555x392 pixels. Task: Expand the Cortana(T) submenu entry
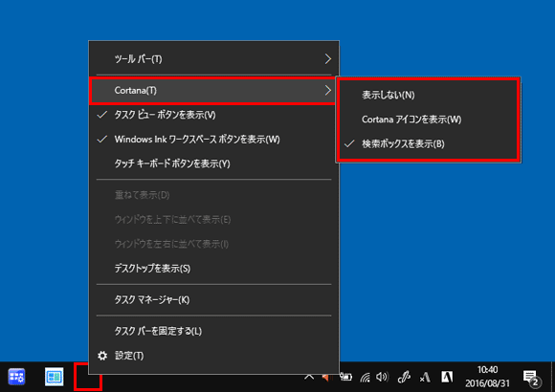tap(213, 91)
